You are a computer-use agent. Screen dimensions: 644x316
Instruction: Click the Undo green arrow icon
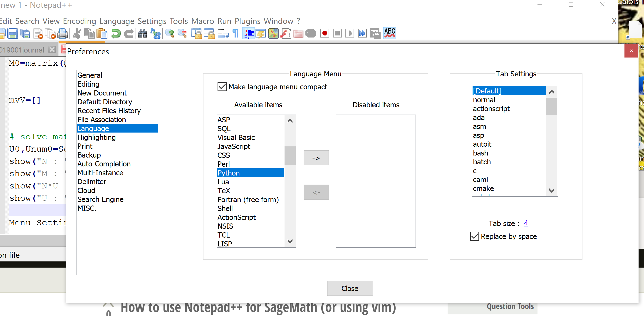click(116, 33)
